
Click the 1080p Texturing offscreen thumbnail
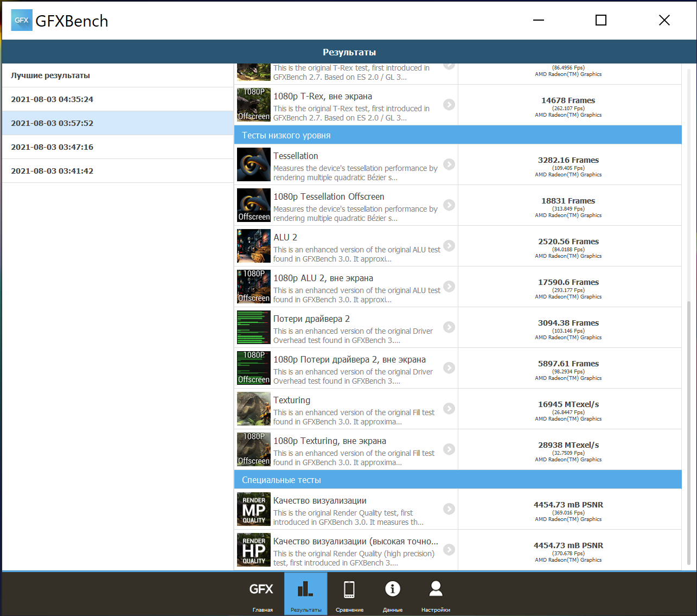[254, 449]
